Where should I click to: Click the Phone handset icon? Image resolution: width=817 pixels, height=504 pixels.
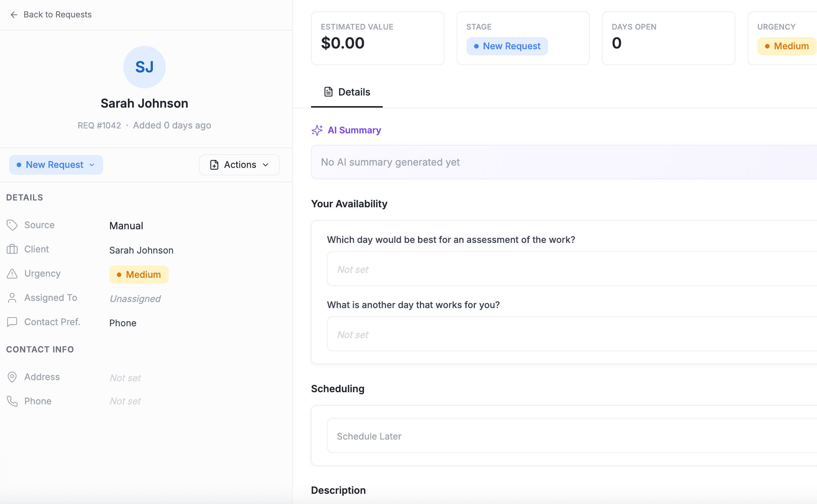[12, 401]
